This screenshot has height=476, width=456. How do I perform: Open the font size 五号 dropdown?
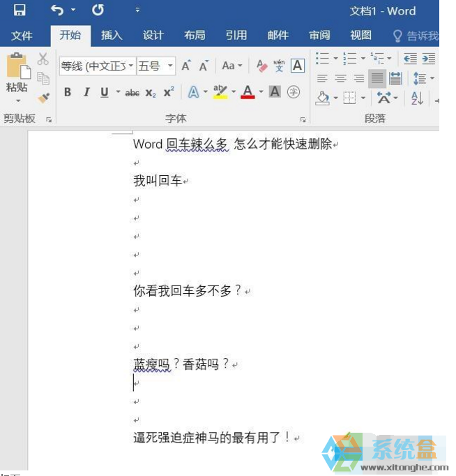[170, 66]
